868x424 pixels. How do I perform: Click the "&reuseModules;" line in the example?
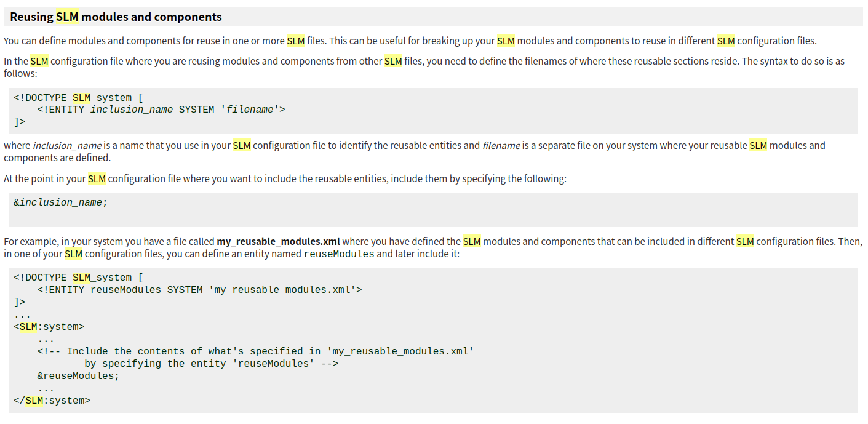click(78, 376)
